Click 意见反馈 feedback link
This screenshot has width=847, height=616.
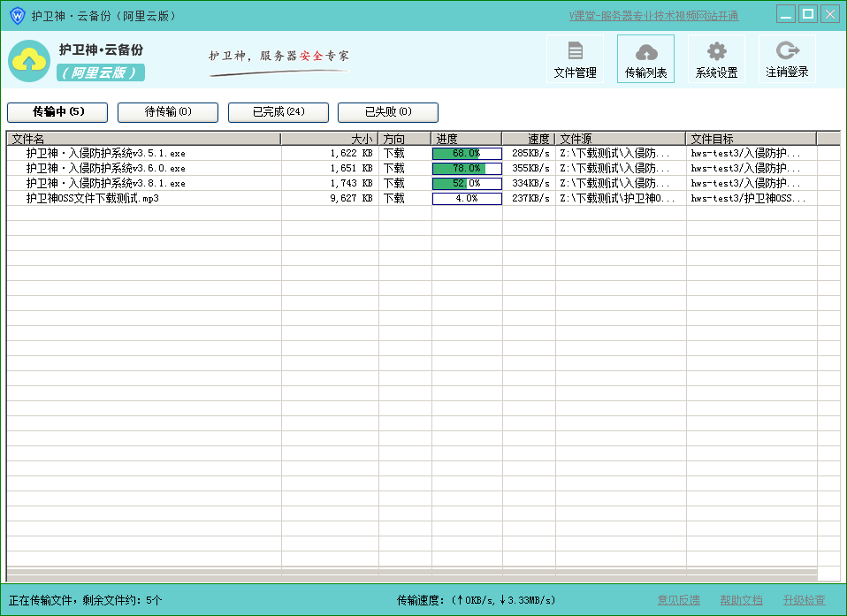678,600
